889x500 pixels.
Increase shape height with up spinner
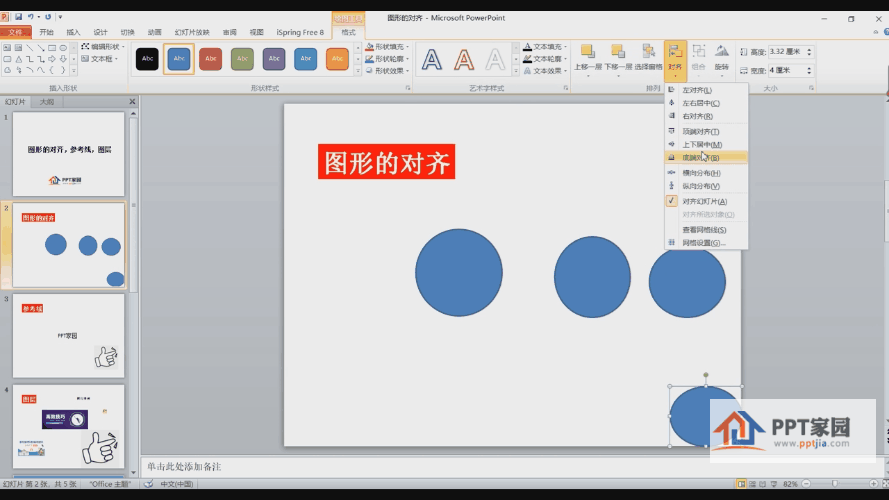pos(810,49)
